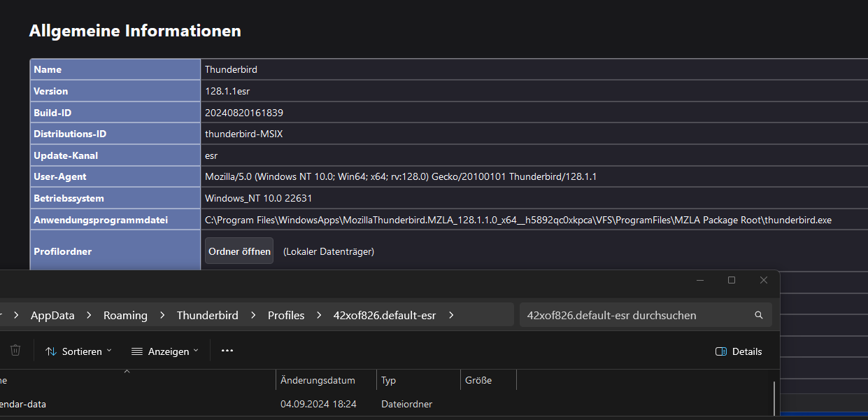Navigate to AppData breadcrumb folder
The image size is (868, 420).
point(52,315)
